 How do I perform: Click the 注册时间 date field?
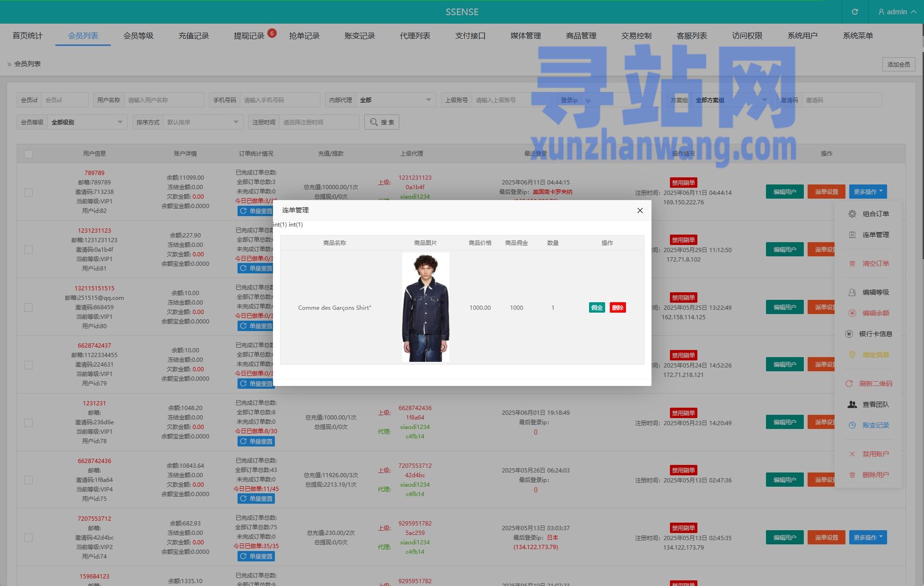pyautogui.click(x=319, y=122)
